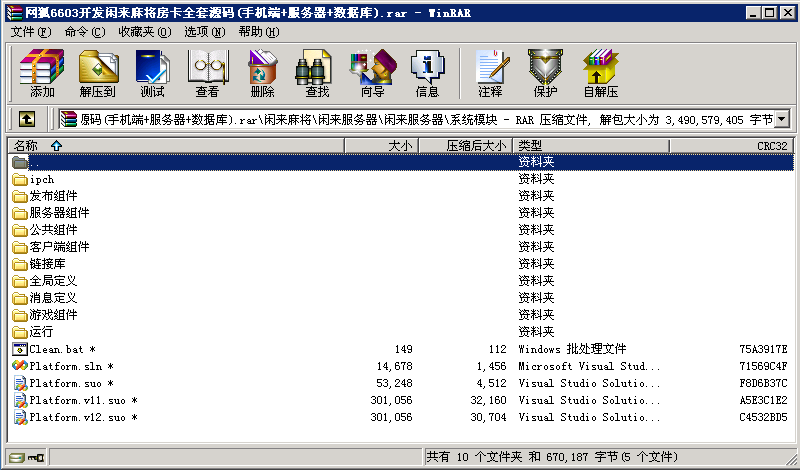Select the Platform.sln file

point(64,366)
